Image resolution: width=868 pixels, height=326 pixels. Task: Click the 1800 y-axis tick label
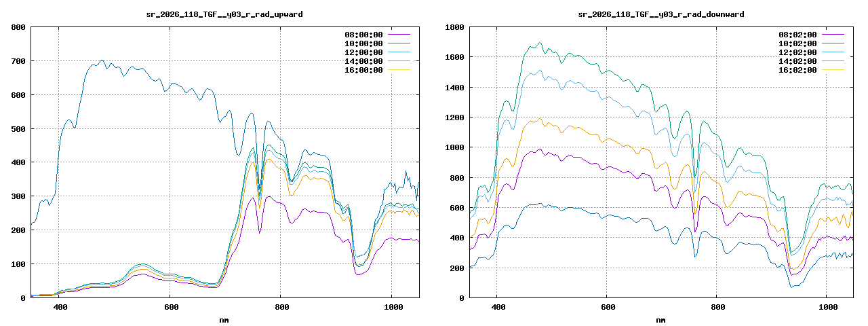click(454, 27)
